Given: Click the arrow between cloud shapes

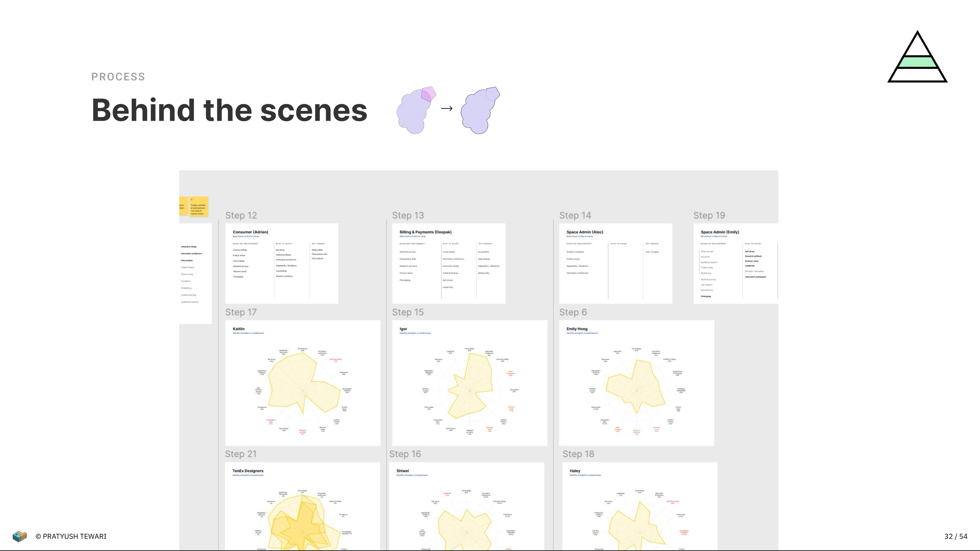Looking at the screenshot, I should [446, 109].
